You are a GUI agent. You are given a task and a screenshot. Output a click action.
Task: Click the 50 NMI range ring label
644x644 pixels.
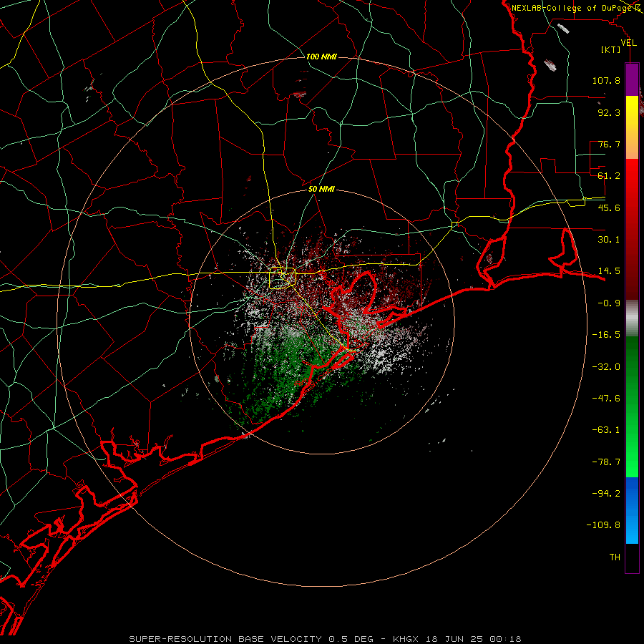click(x=321, y=189)
